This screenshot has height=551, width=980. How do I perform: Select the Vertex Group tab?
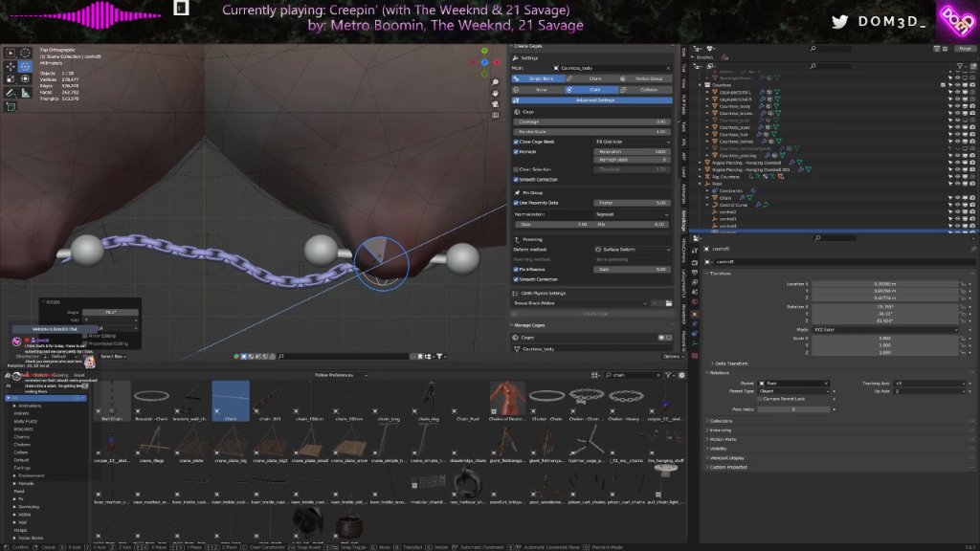coord(646,78)
